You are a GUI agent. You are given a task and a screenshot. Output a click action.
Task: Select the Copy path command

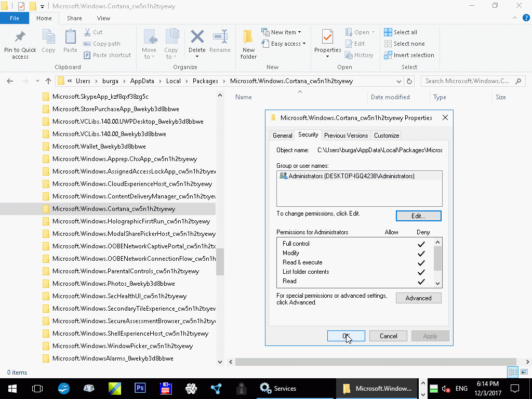102,44
